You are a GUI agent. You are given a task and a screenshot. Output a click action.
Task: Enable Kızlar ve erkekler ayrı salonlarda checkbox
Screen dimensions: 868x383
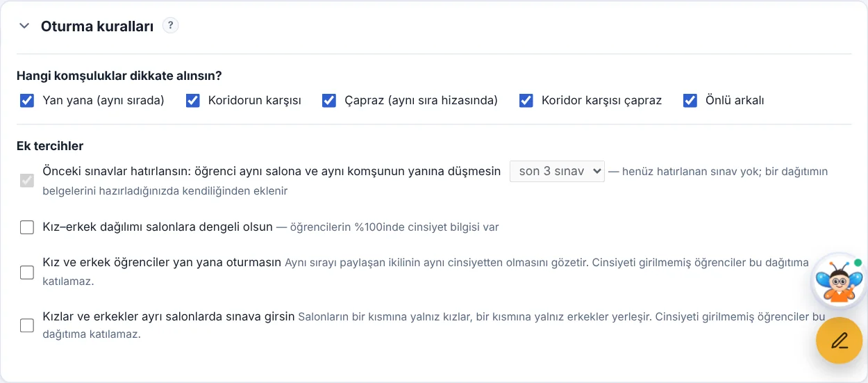click(27, 325)
